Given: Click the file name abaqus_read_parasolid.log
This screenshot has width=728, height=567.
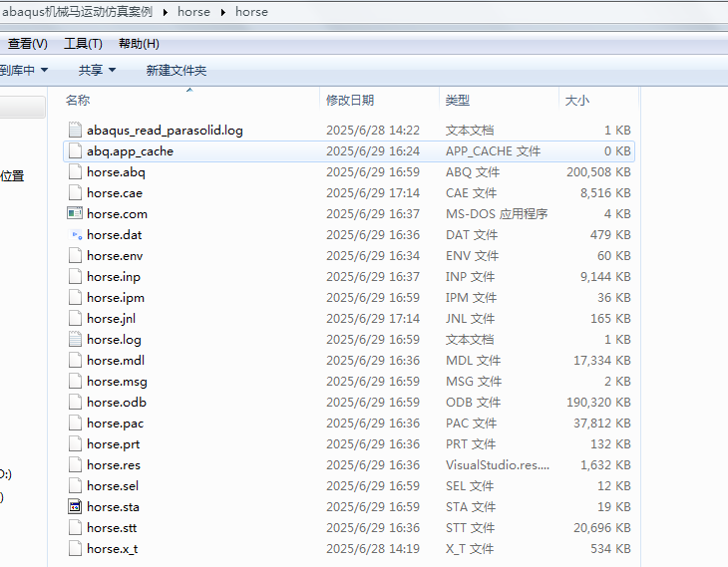Looking at the screenshot, I should [165, 131].
